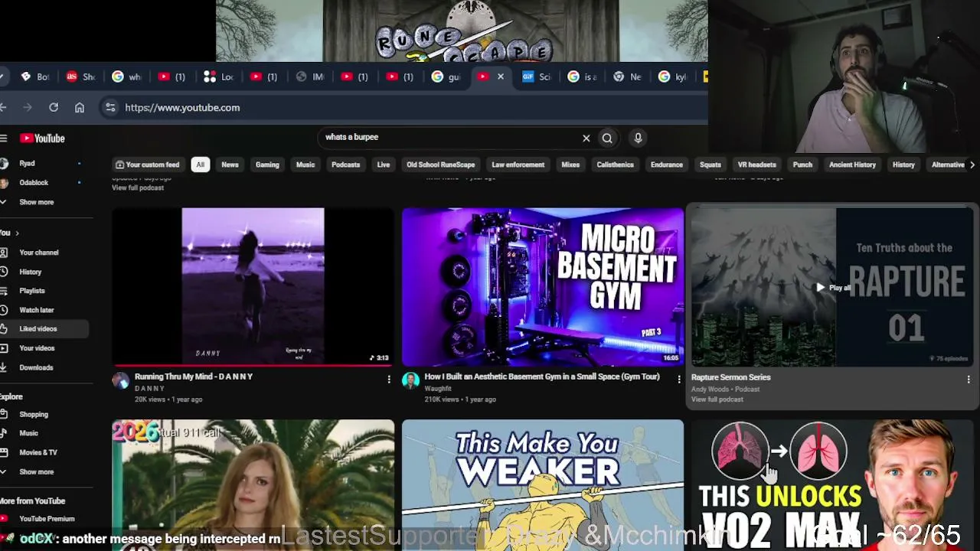Image resolution: width=980 pixels, height=551 pixels.
Task: Switch to the 'Loc' browser tab
Action: click(x=219, y=77)
